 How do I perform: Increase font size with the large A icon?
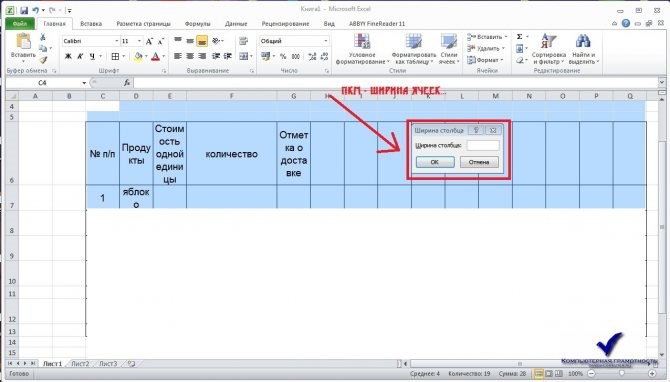(x=149, y=41)
